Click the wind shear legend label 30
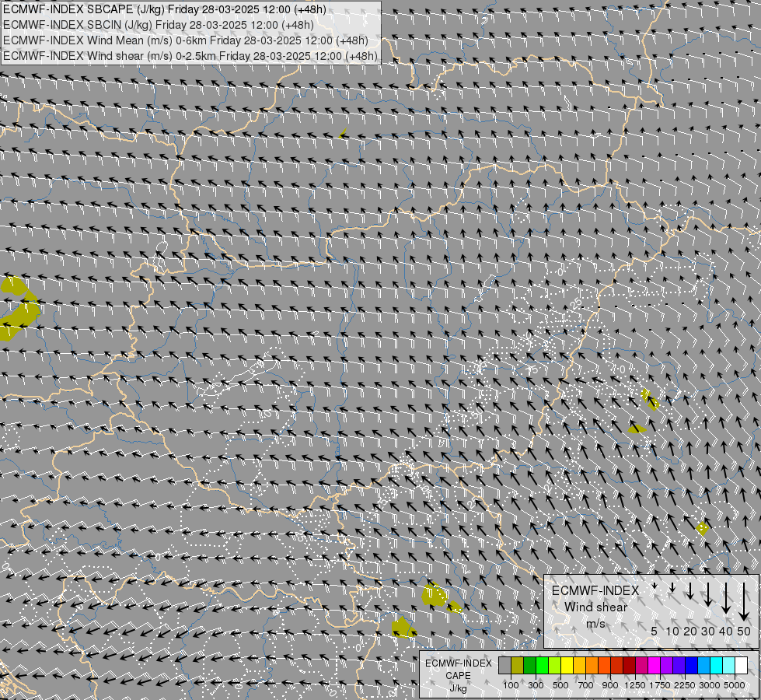The height and width of the screenshot is (700, 761). coord(708,631)
